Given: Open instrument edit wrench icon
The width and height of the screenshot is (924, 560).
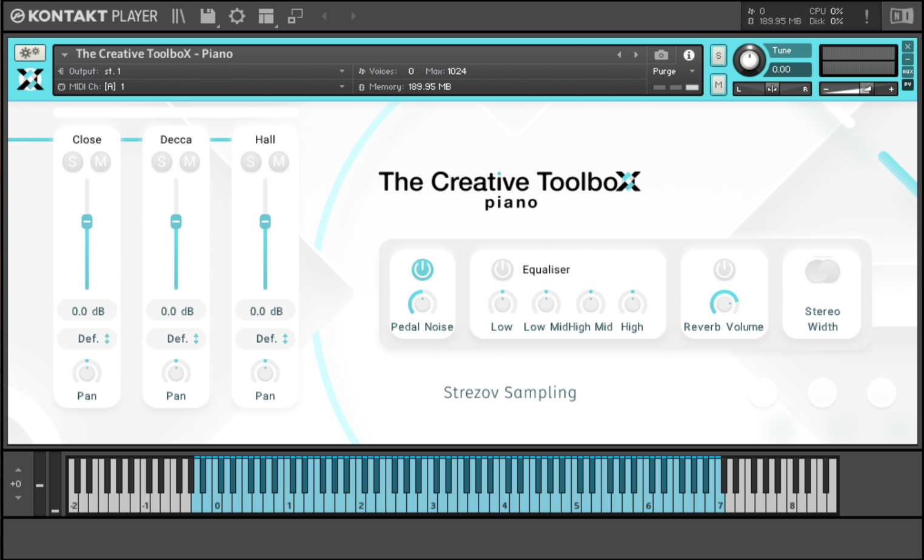Looking at the screenshot, I should [30, 53].
